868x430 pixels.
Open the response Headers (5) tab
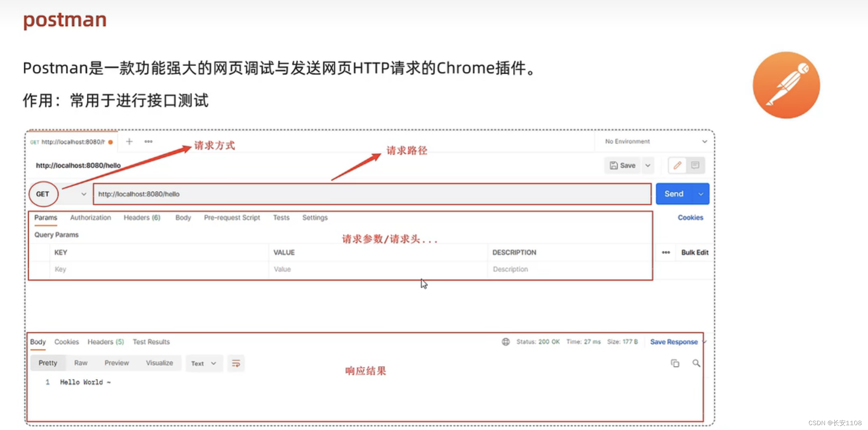[106, 342]
